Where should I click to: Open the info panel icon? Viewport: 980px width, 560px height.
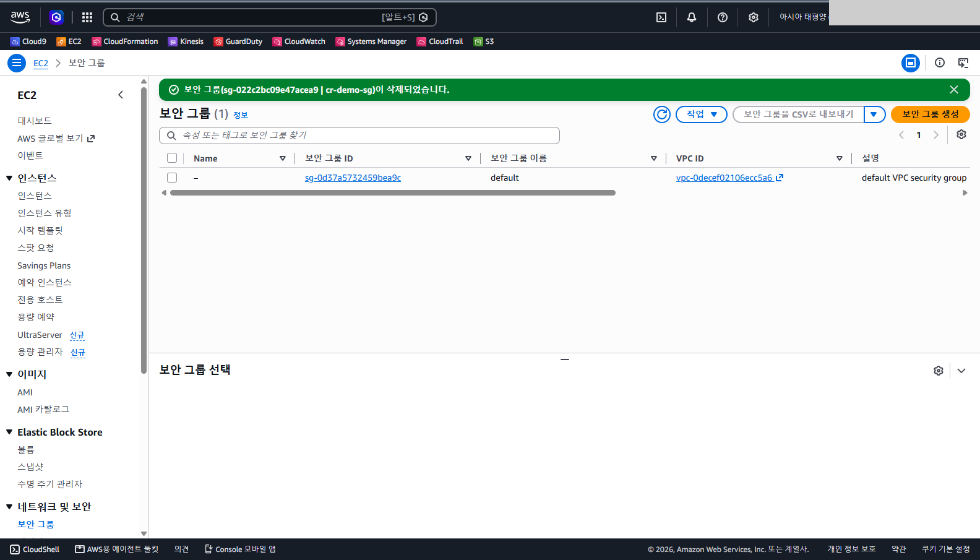pyautogui.click(x=940, y=62)
